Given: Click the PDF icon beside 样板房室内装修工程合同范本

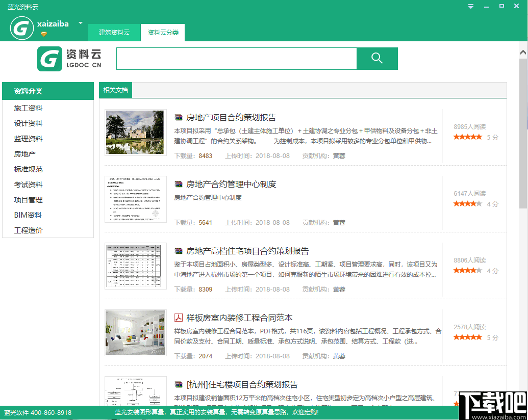Looking at the screenshot, I should point(179,317).
